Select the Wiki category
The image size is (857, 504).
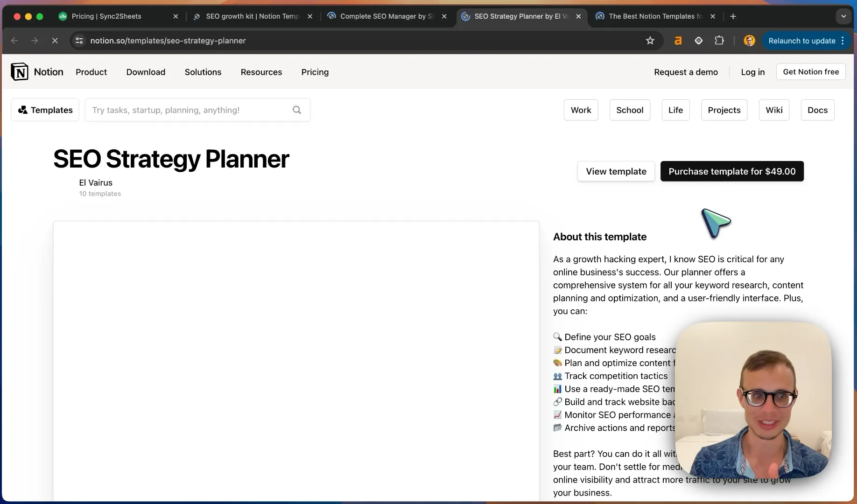[774, 110]
